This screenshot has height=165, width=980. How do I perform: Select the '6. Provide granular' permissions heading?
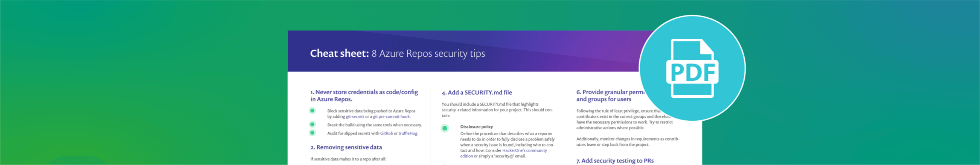click(610, 95)
